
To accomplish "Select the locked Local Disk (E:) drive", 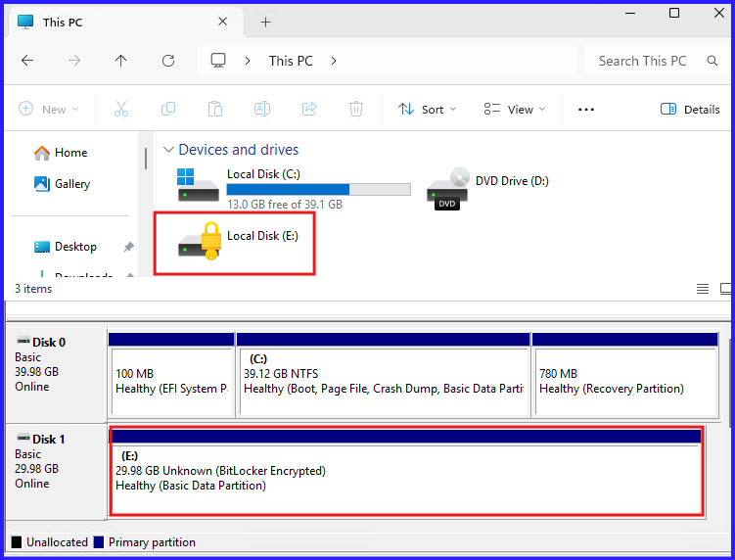I will click(x=235, y=239).
